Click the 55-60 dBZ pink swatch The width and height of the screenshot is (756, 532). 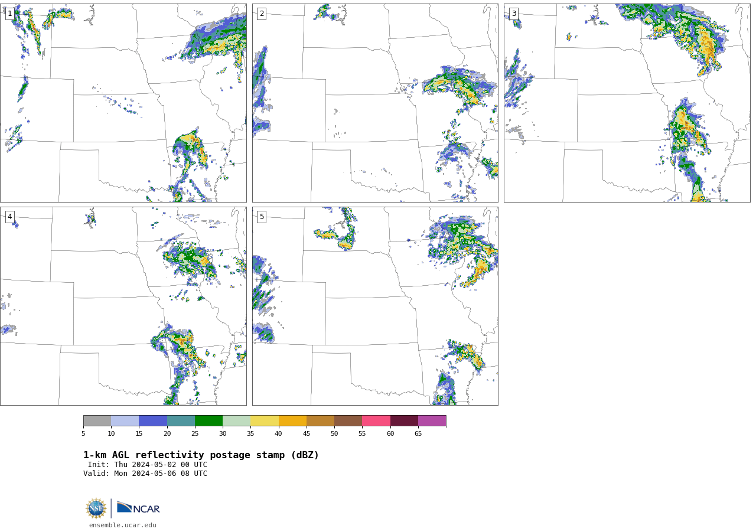coord(376,421)
